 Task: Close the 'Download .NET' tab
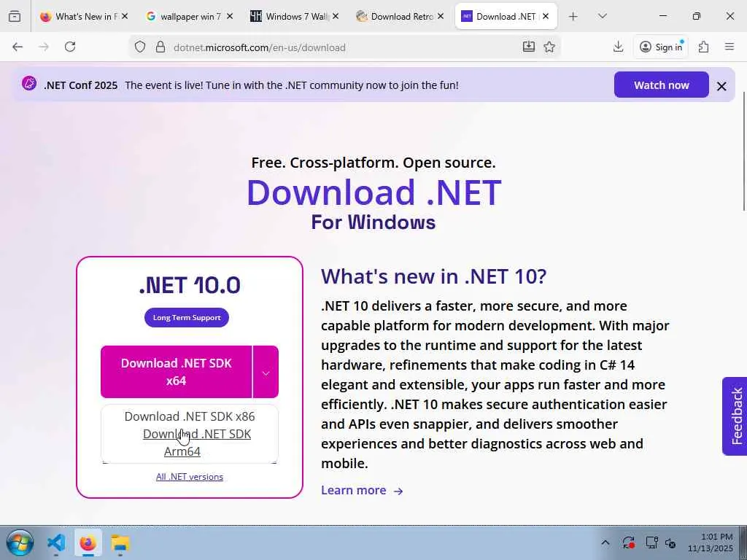coord(546,16)
